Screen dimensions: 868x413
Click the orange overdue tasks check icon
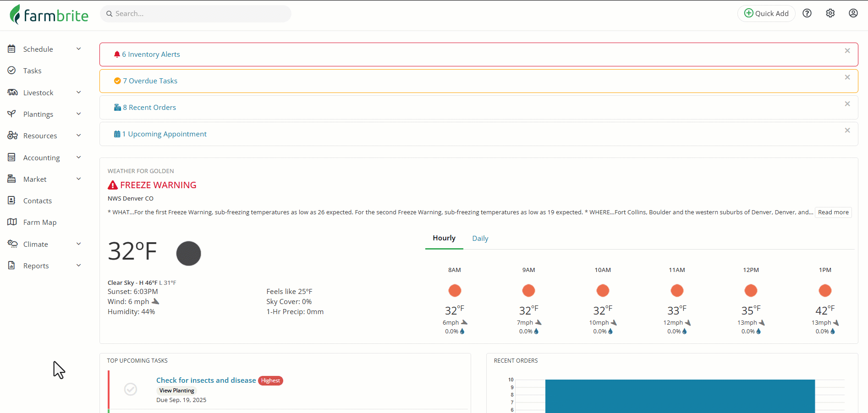click(x=117, y=81)
